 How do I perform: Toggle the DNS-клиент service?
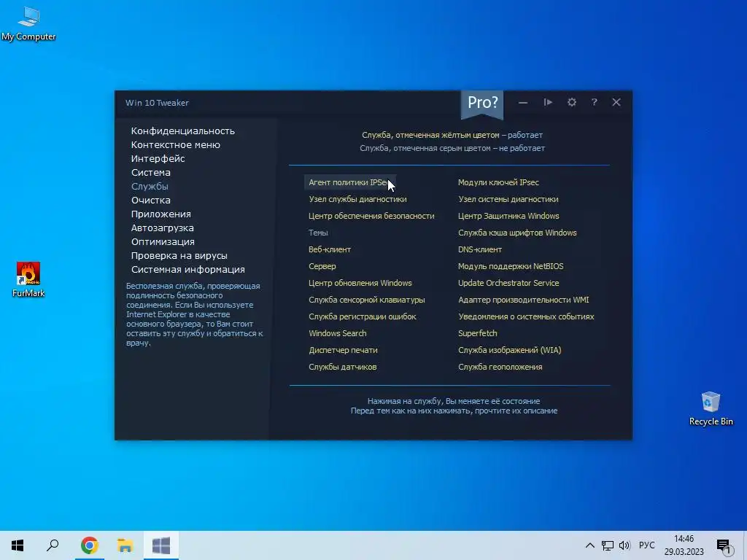480,249
